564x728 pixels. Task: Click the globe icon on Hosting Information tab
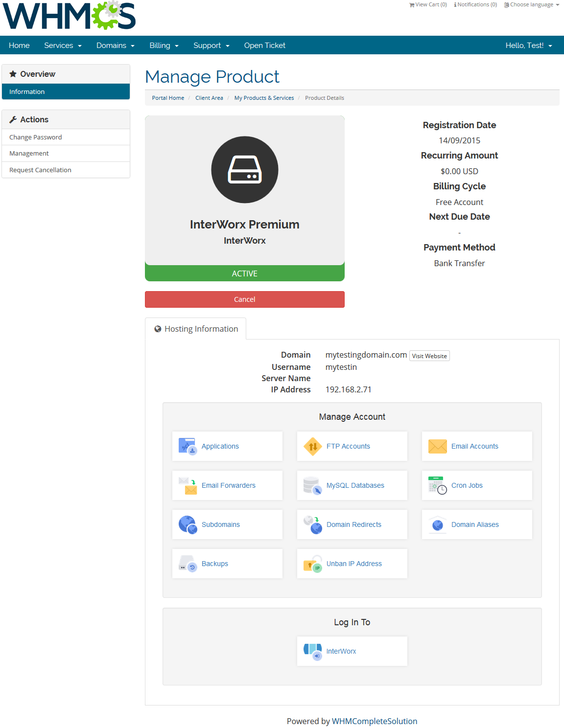(158, 329)
